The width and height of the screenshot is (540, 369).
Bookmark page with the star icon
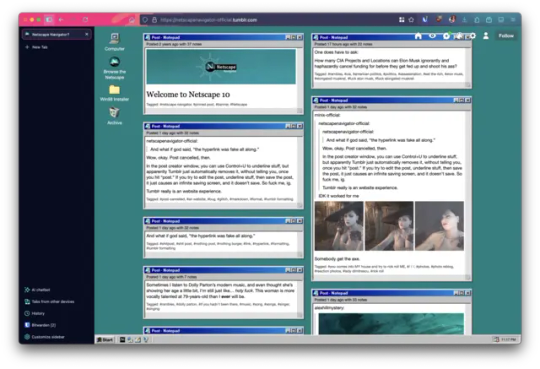(x=411, y=20)
